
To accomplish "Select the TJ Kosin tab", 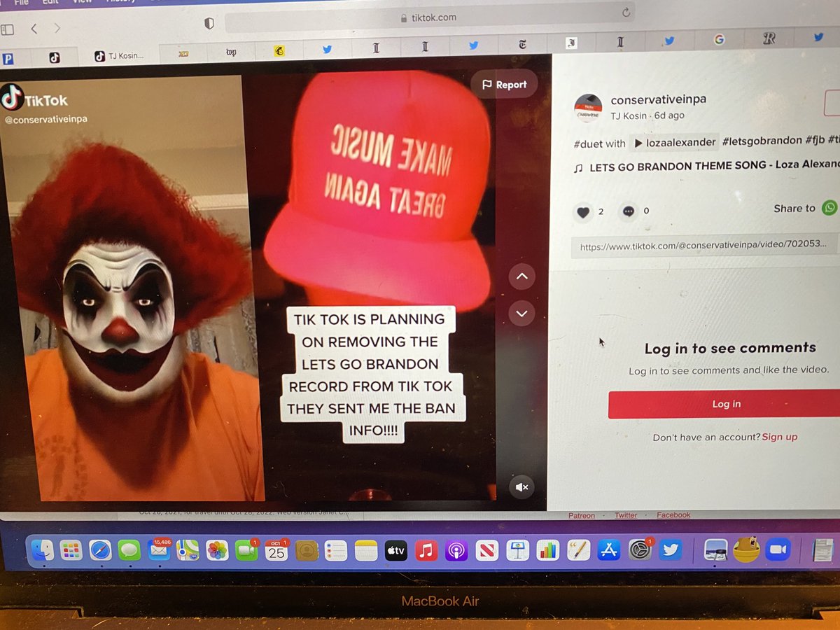I will pyautogui.click(x=120, y=56).
